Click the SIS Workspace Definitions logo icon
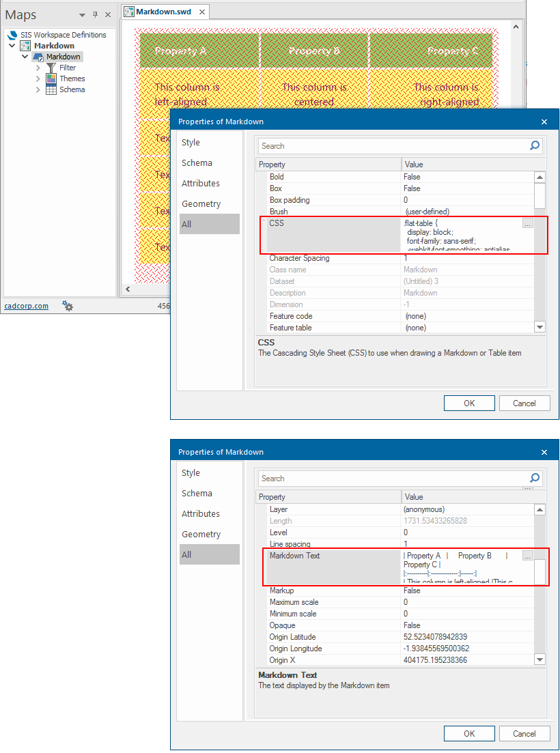Image resolution: width=560 pixels, height=753 pixels. point(12,35)
